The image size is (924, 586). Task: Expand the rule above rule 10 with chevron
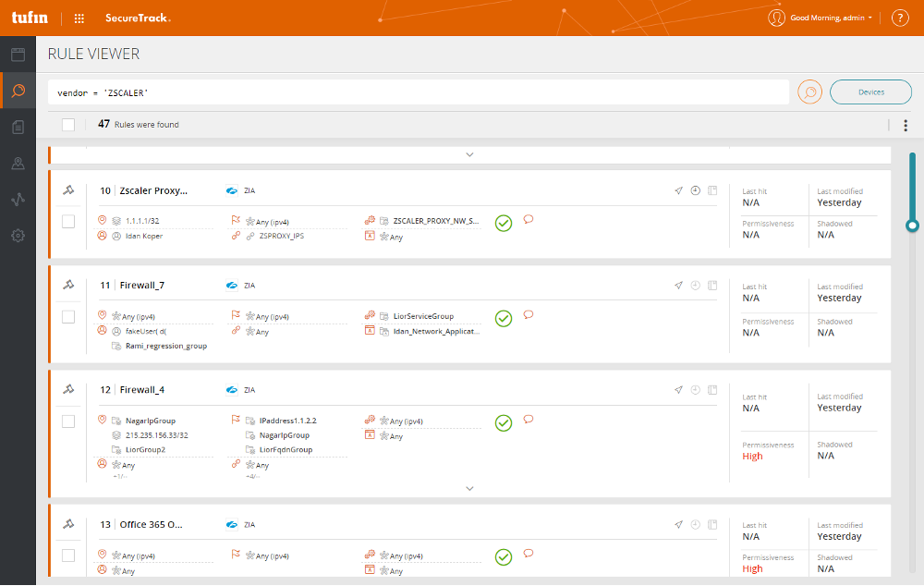[469, 154]
